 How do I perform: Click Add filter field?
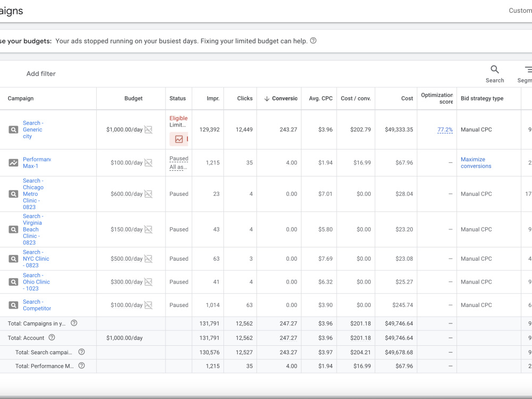coord(41,73)
